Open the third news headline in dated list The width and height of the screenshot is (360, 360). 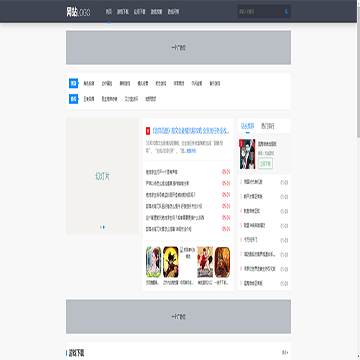pos(171,195)
